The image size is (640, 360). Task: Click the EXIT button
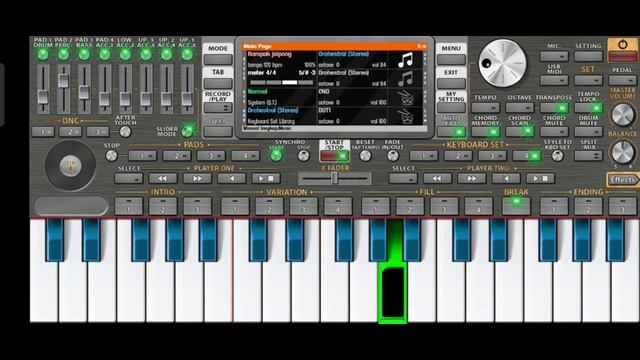click(451, 83)
